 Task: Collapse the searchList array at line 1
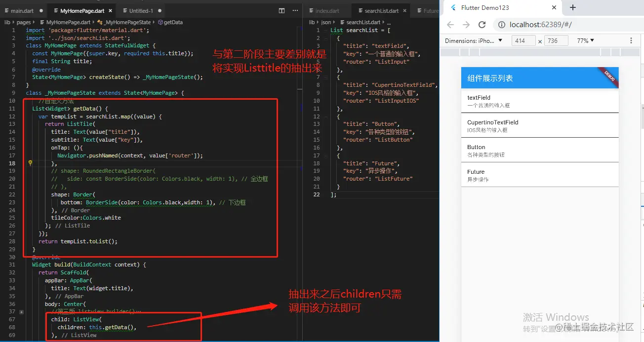[326, 30]
